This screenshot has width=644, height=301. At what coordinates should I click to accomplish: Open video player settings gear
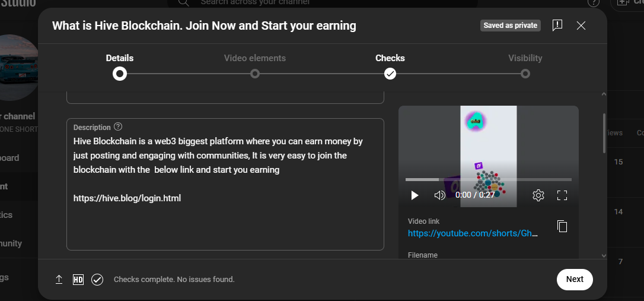(x=538, y=195)
